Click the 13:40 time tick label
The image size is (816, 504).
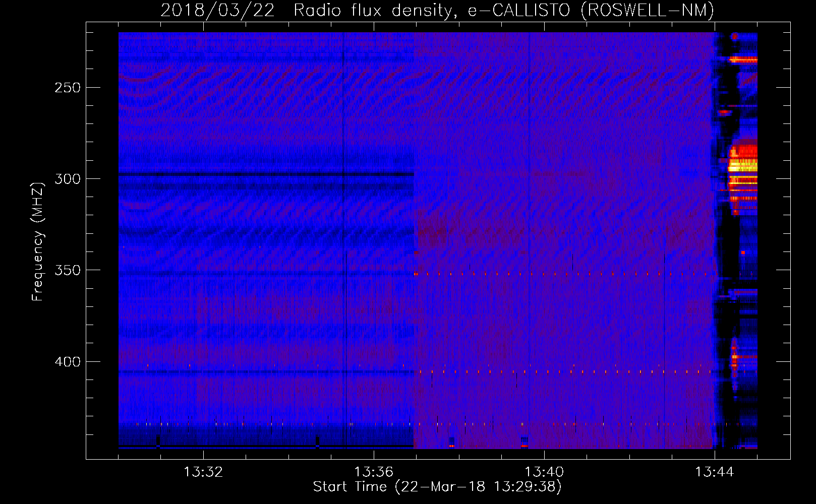pos(544,472)
